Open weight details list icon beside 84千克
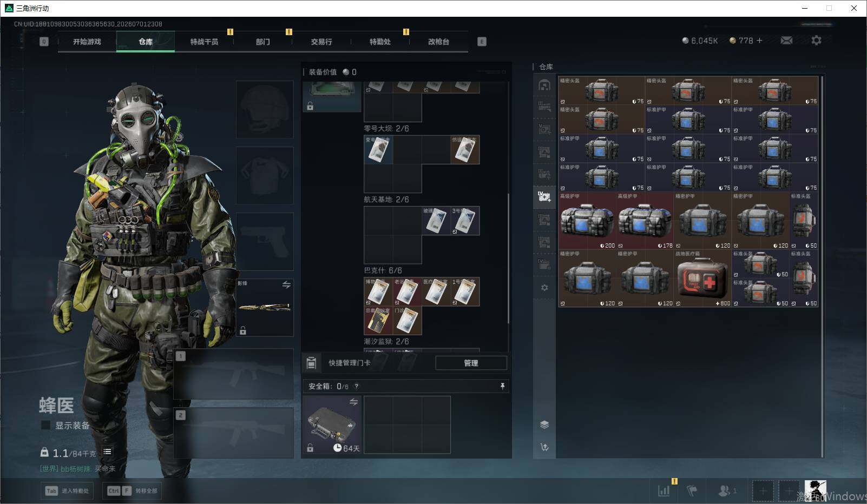This screenshot has height=504, width=867. [108, 452]
